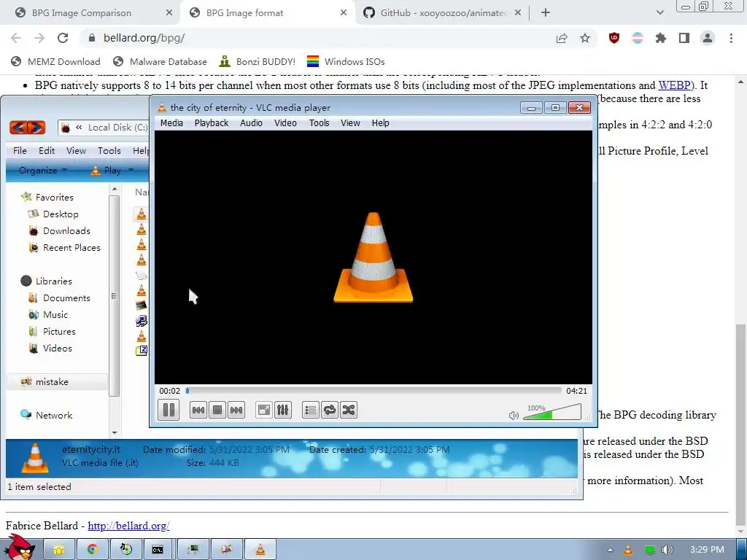Viewport: 747px width, 560px height.
Task: Open MEMZ Download bookmark
Action: 55,61
